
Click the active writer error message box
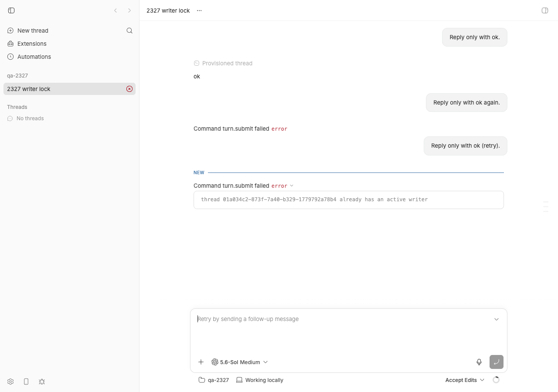tap(349, 200)
